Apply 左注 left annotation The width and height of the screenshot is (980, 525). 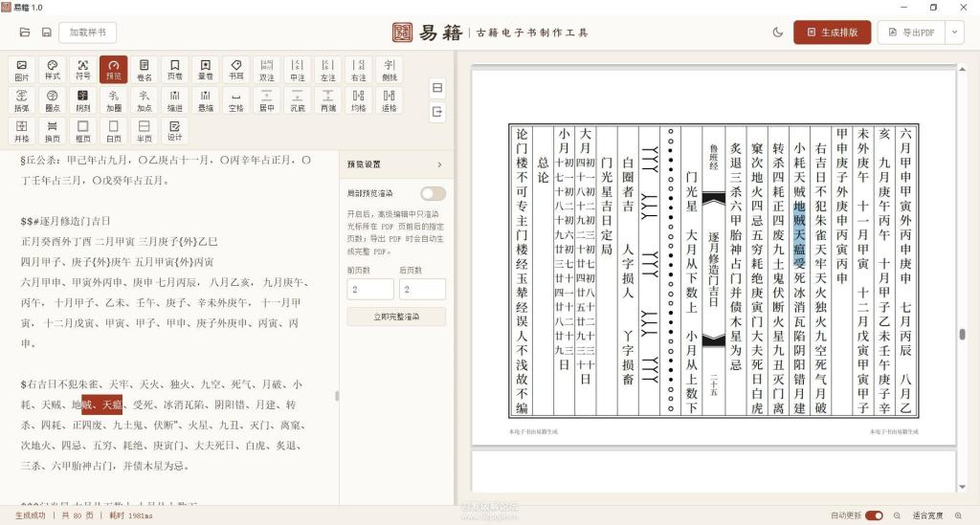coord(328,69)
